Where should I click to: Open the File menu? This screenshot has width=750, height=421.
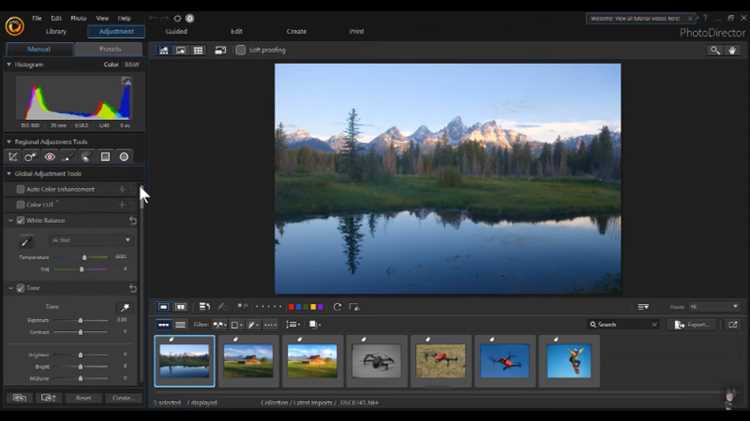pyautogui.click(x=37, y=18)
